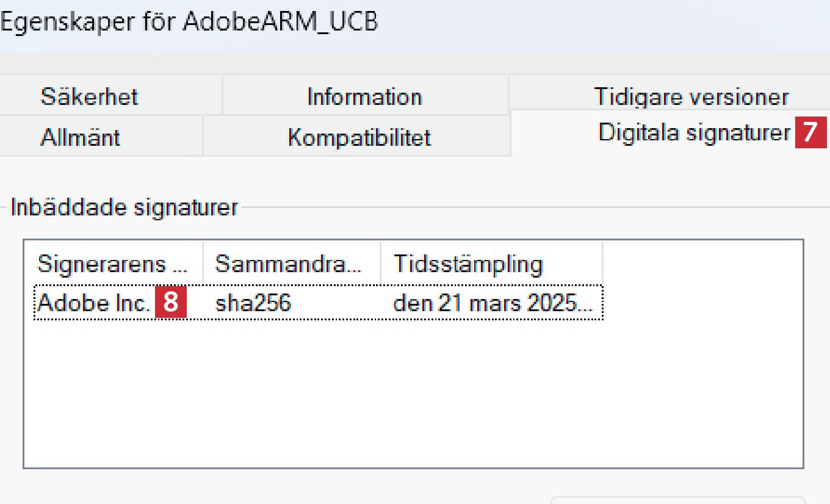Click the Digitala signaturer tab
The height and width of the screenshot is (504, 830).
pyautogui.click(x=694, y=132)
